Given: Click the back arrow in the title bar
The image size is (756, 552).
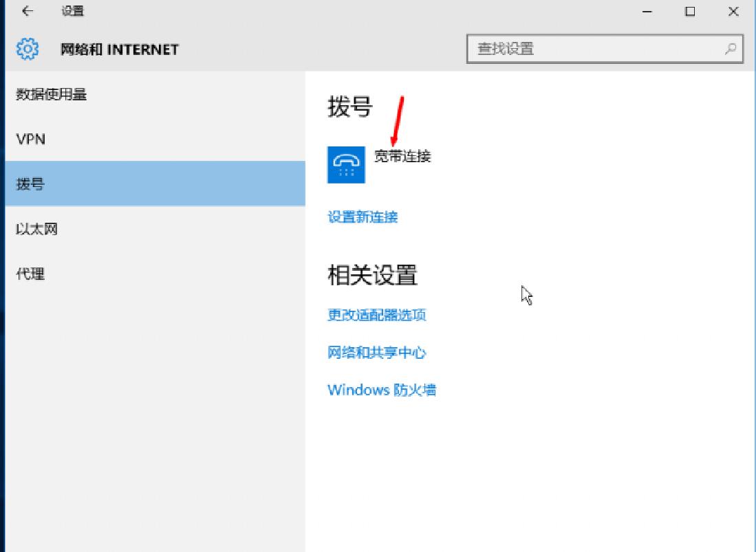Looking at the screenshot, I should [x=28, y=11].
